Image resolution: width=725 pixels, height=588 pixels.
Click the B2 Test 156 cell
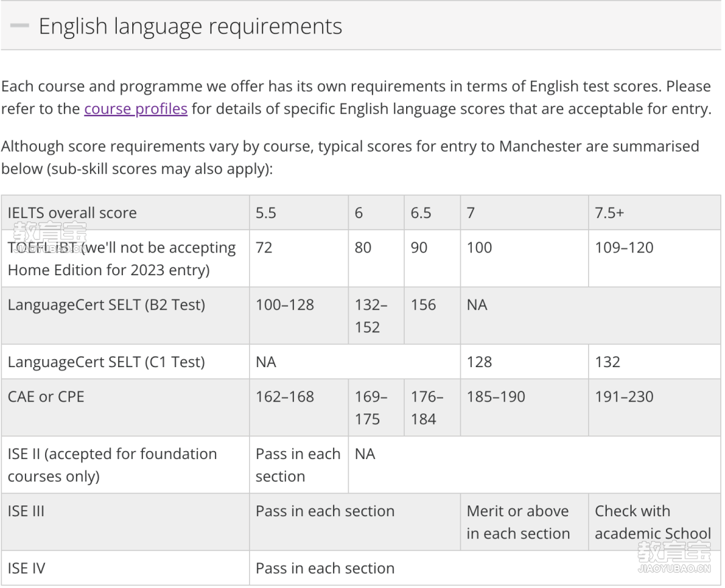click(432, 315)
